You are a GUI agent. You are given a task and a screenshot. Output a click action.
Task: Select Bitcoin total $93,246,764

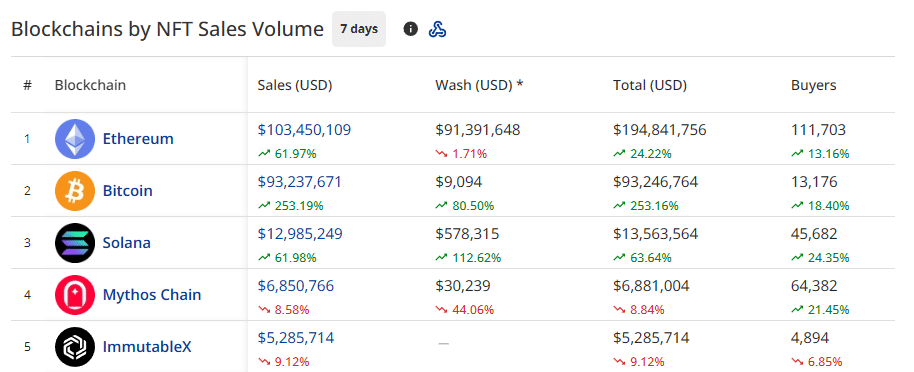coord(656,181)
